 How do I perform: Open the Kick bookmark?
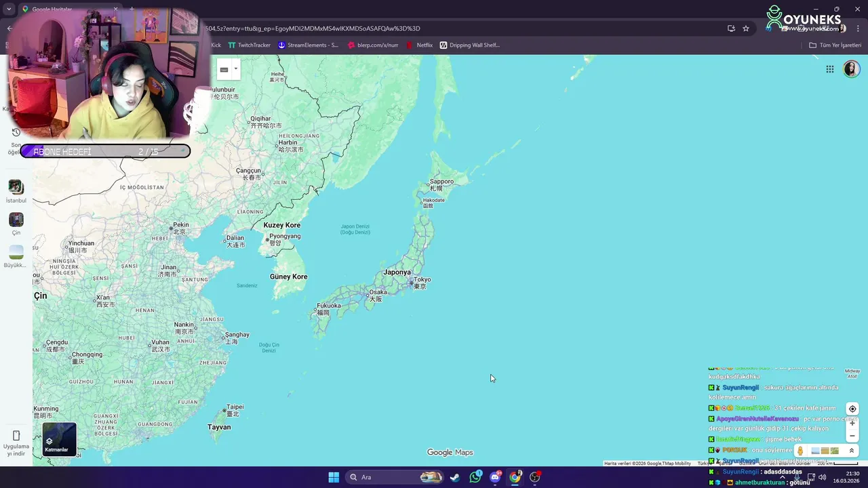point(216,45)
